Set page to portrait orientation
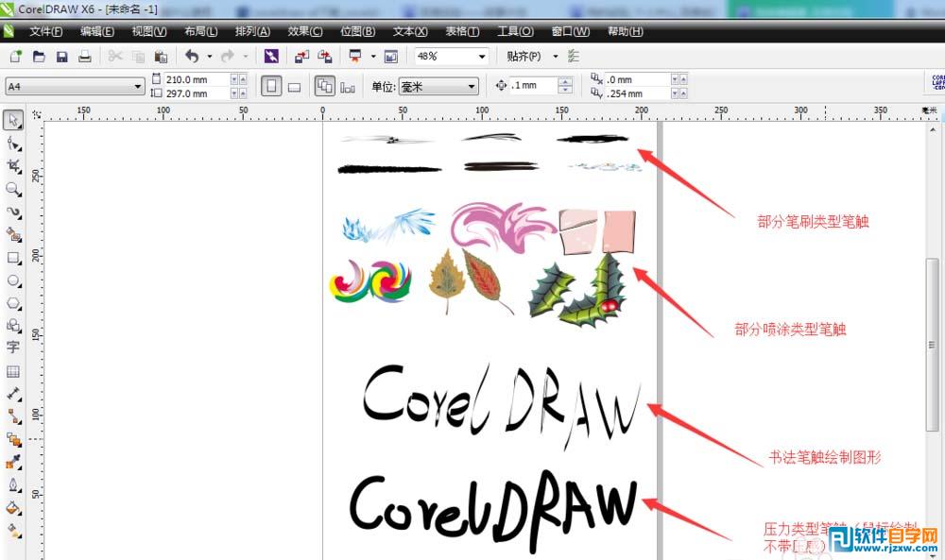Viewport: 945px width, 560px height. point(271,86)
